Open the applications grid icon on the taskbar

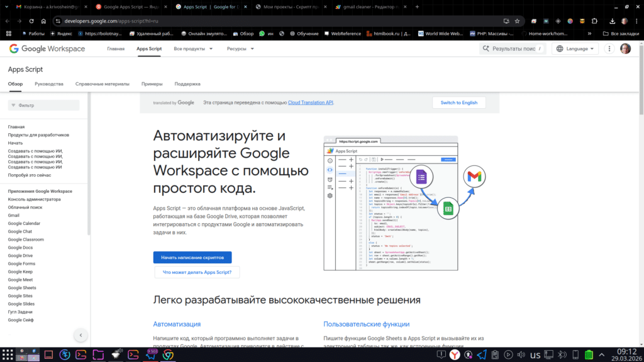tap(8, 355)
